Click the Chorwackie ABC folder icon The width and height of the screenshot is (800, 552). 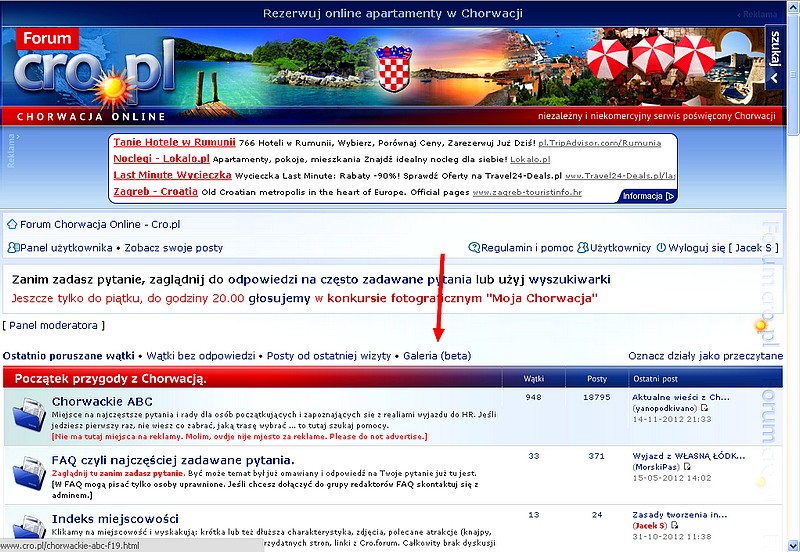coord(25,416)
